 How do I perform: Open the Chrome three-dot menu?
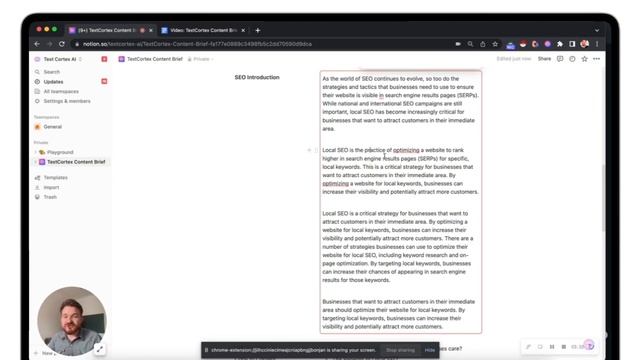[597, 44]
